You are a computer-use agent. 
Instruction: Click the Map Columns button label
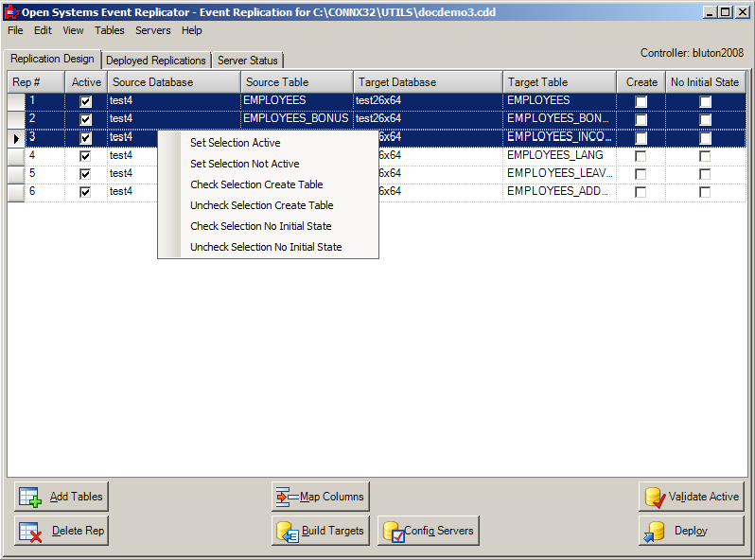coord(332,497)
